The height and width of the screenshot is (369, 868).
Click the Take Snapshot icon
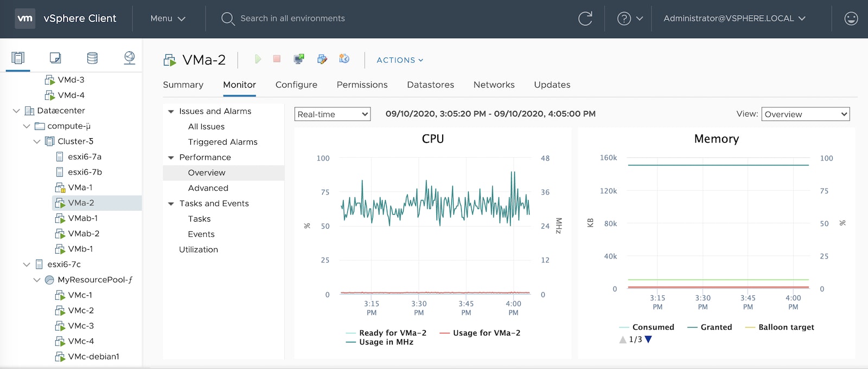pos(344,59)
